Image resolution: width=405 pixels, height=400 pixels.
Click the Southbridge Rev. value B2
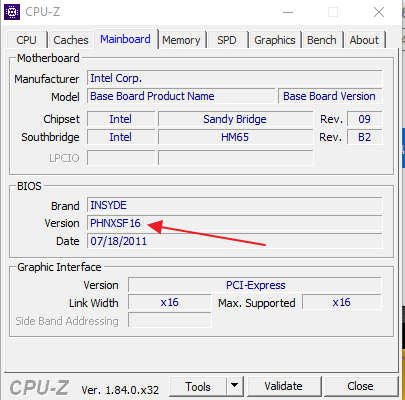coord(365,137)
